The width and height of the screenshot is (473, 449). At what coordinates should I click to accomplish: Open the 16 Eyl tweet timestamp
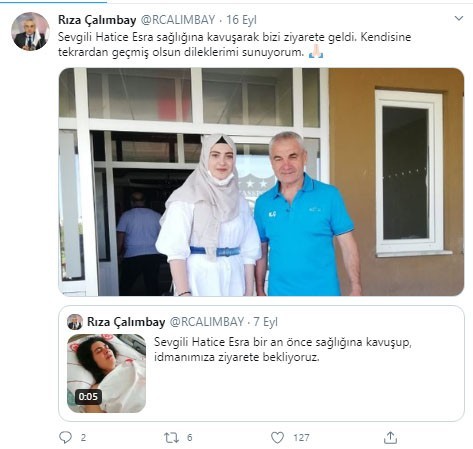click(241, 20)
